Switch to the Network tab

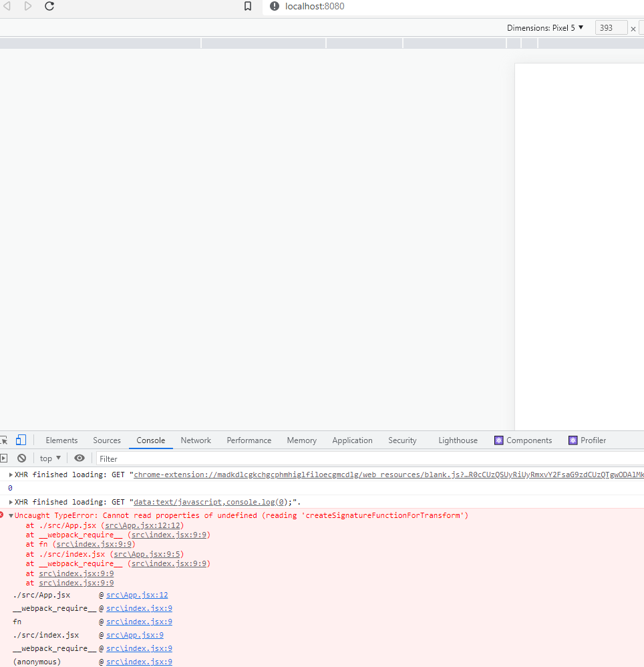point(195,440)
